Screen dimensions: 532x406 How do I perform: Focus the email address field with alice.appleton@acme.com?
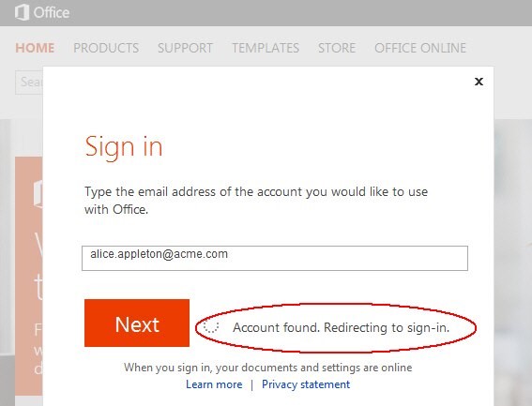(275, 258)
